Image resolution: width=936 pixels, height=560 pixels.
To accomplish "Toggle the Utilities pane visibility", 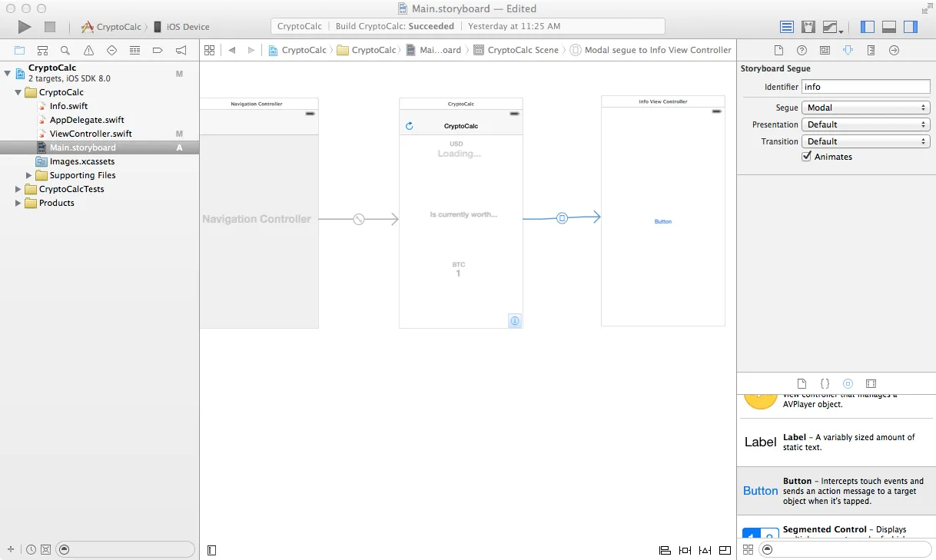I will point(911,27).
